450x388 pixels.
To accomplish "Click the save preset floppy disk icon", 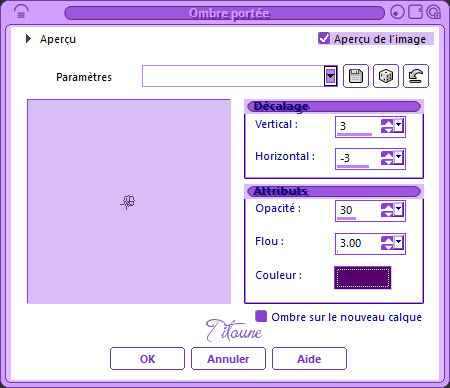I will pyautogui.click(x=356, y=76).
